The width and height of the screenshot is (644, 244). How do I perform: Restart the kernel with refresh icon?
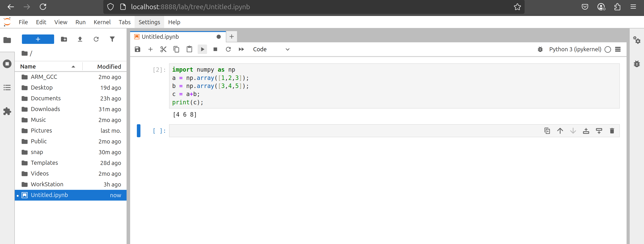pyautogui.click(x=228, y=49)
